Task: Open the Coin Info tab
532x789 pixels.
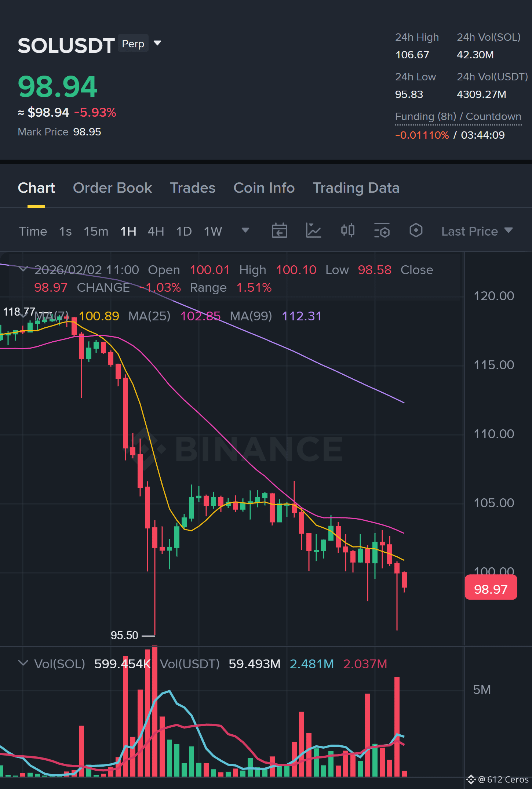Action: (x=264, y=188)
